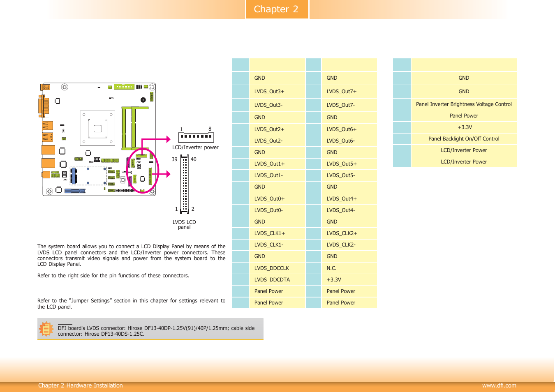This screenshot has width=555, height=392.
Task: Select the LVDS_CLK2+ cell
Action: point(349,233)
